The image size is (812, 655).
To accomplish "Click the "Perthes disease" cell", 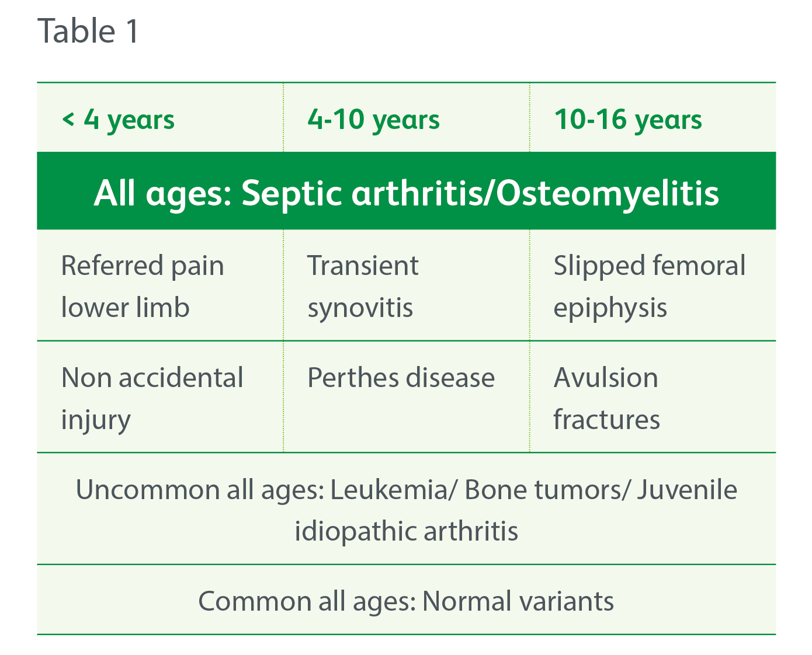I will tap(401, 378).
